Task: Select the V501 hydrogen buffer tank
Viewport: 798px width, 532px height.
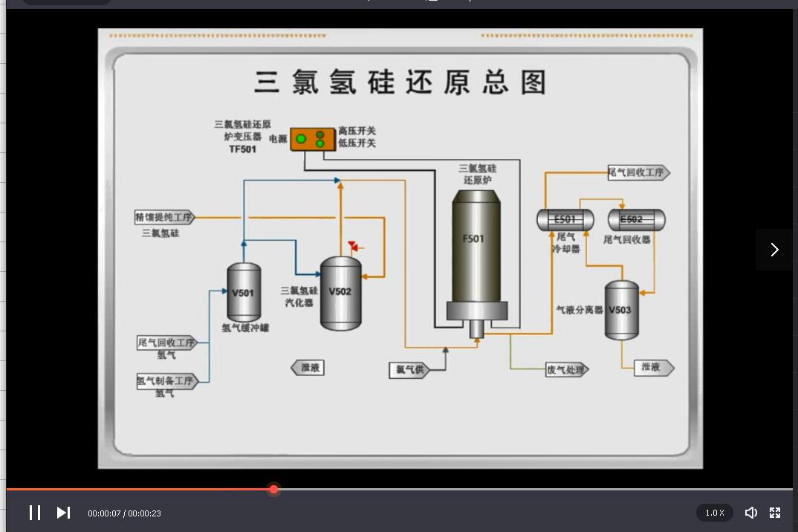Action: coord(243,292)
